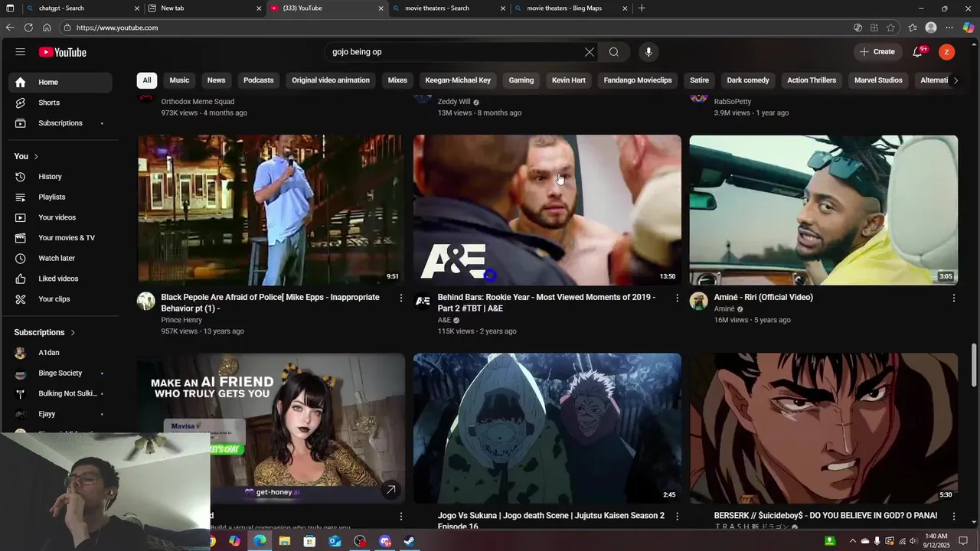Open Prince Henry channel avatar

click(146, 301)
